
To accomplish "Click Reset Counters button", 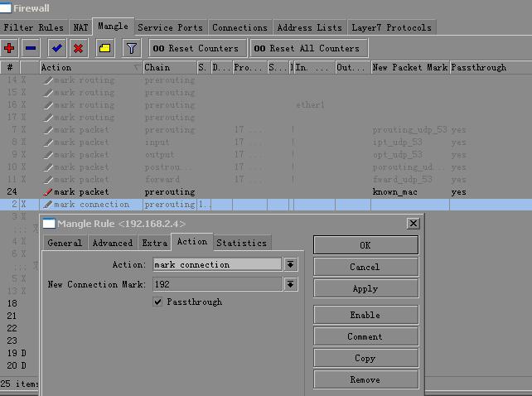I will point(198,48).
